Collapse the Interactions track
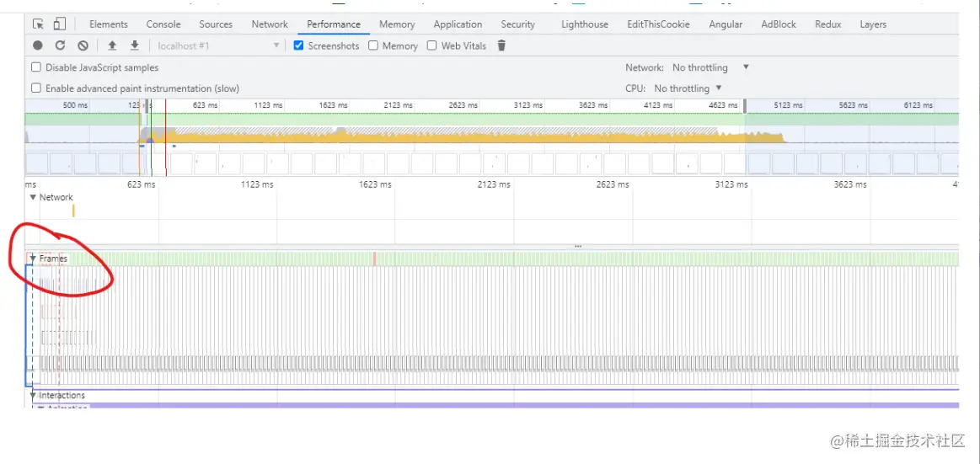This screenshot has width=980, height=464. click(33, 395)
